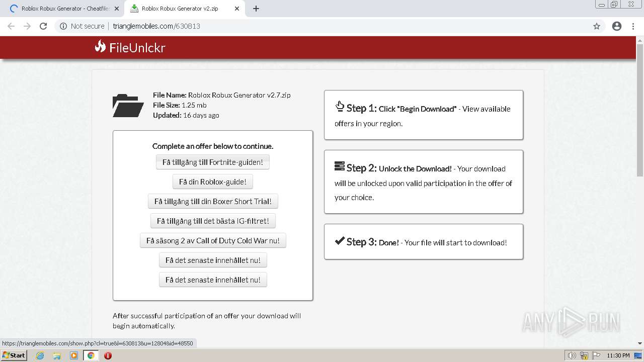Open the Chrome three-dot menu
The image size is (644, 362).
coord(633,26)
